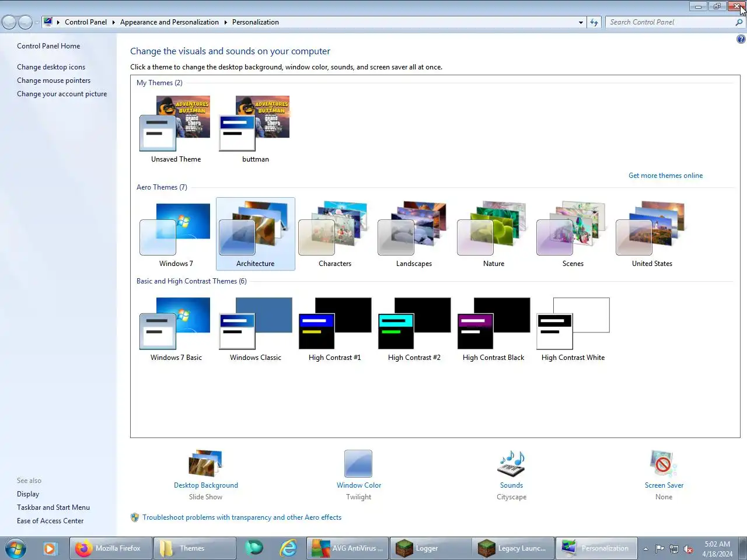747x560 pixels.
Task: Click the Control Panel breadcrumb
Action: (86, 22)
